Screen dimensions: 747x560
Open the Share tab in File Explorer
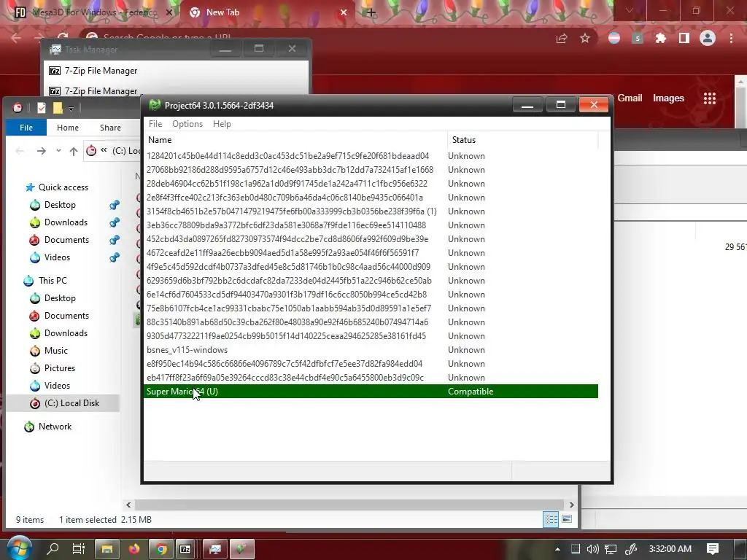tap(110, 128)
